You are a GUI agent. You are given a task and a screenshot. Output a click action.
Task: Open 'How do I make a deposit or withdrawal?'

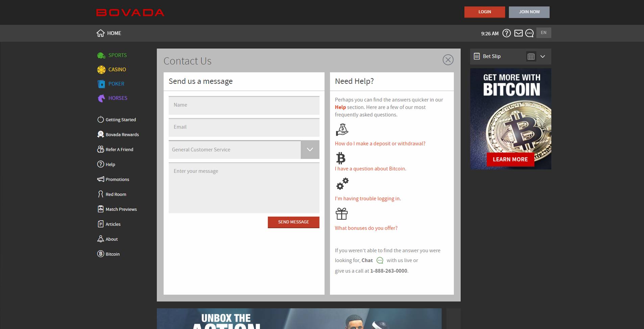click(x=380, y=143)
